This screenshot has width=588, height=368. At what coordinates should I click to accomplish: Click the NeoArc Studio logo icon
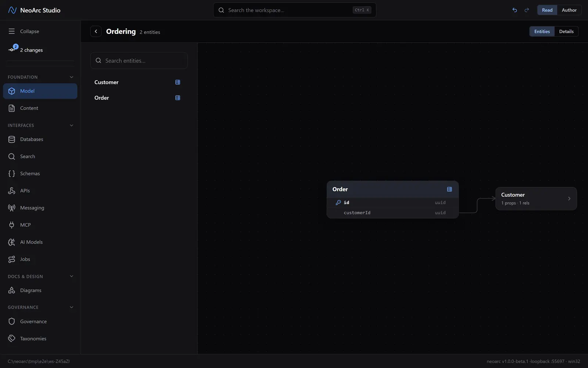coord(12,10)
